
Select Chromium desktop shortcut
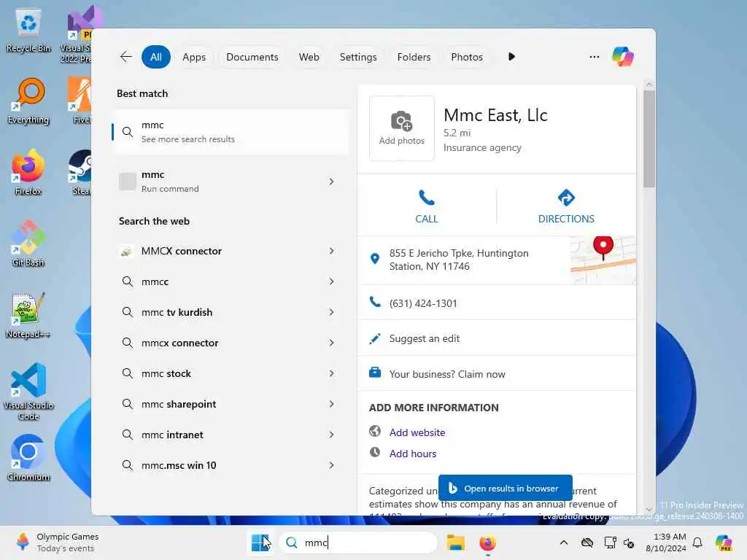coord(28,458)
